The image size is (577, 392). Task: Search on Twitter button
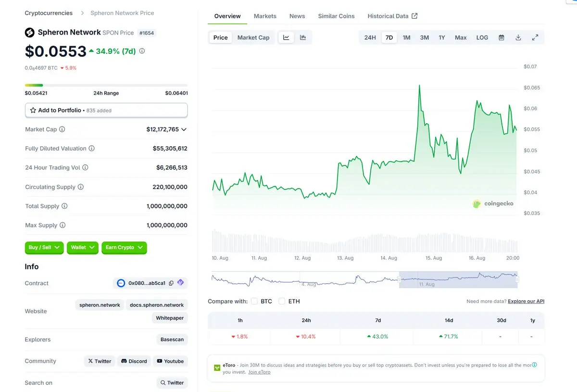click(172, 383)
